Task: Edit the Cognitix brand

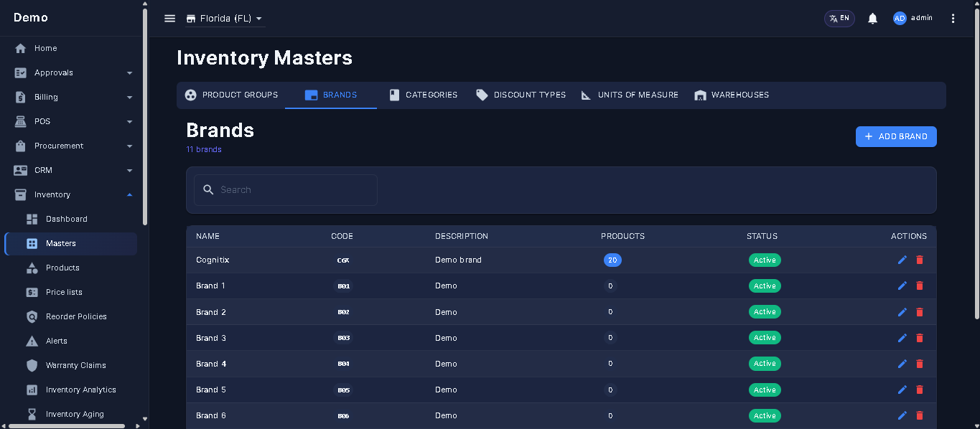Action: pyautogui.click(x=902, y=260)
